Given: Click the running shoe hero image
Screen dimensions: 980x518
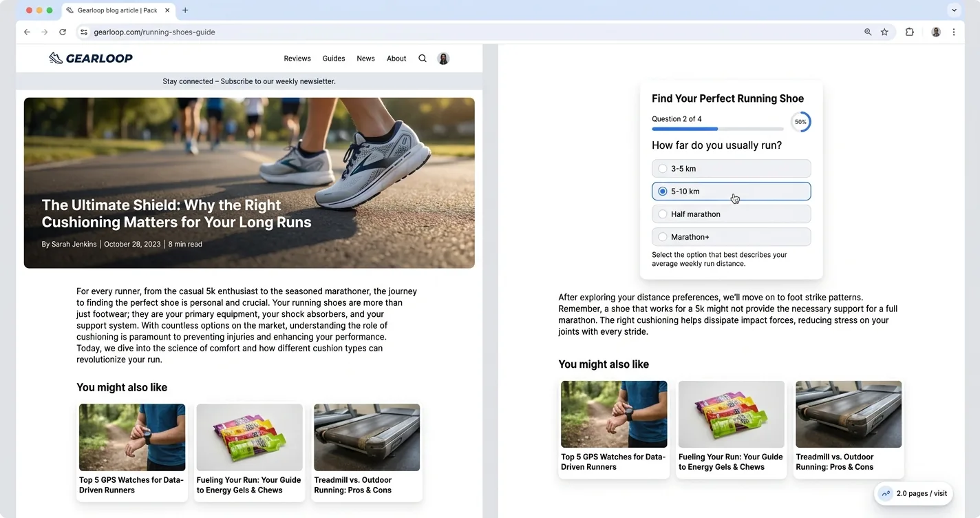Looking at the screenshot, I should click(249, 183).
